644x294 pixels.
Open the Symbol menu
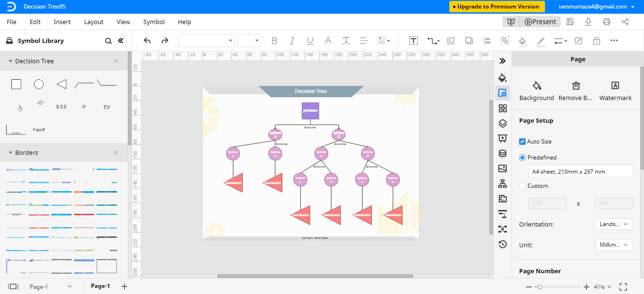pyautogui.click(x=154, y=22)
